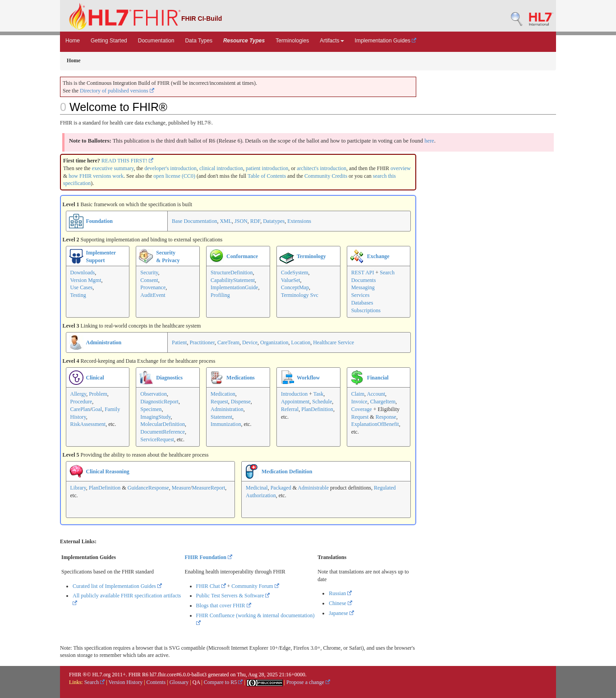Go to Documentation menu item
616x698 pixels.
(x=156, y=41)
